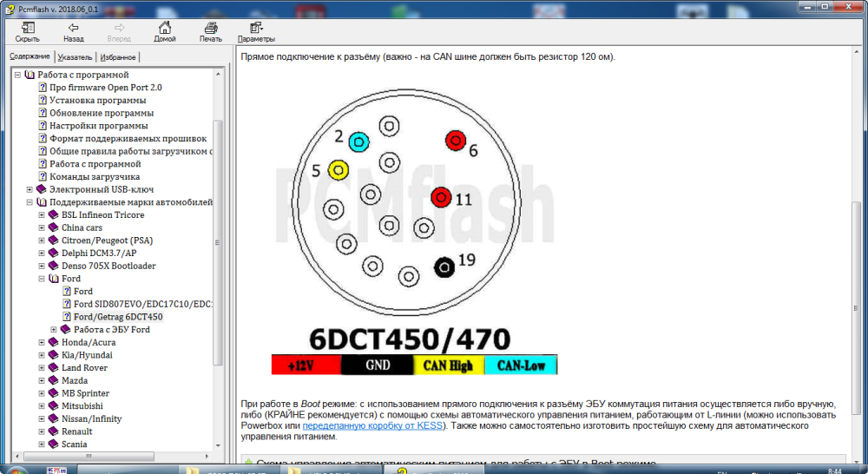The image size is (868, 474).
Task: Click the Работа с программой child topic
Action: (x=95, y=164)
